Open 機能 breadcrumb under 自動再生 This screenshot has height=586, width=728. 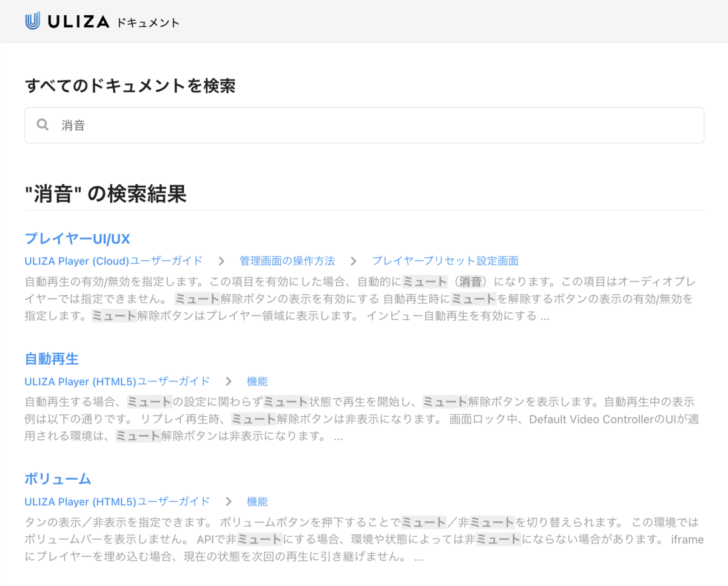257,382
